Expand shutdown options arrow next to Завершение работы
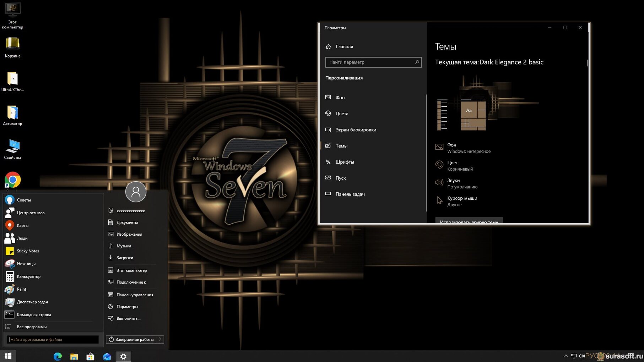The image size is (644, 362). 160,339
